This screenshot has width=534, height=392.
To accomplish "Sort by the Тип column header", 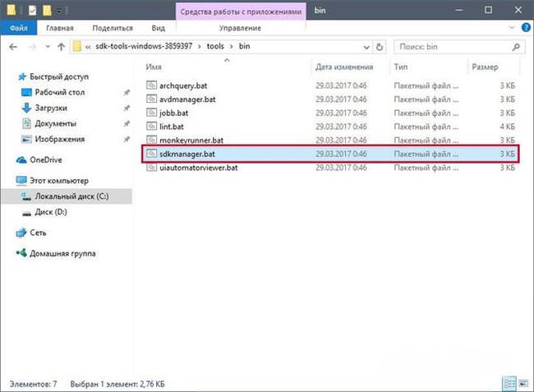I will click(401, 67).
